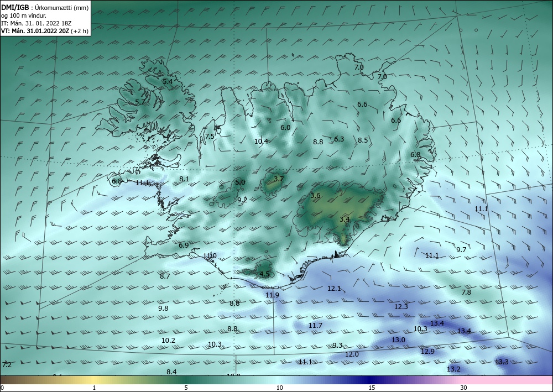Select the map value 9.7
The width and height of the screenshot is (553, 392).
click(x=461, y=250)
